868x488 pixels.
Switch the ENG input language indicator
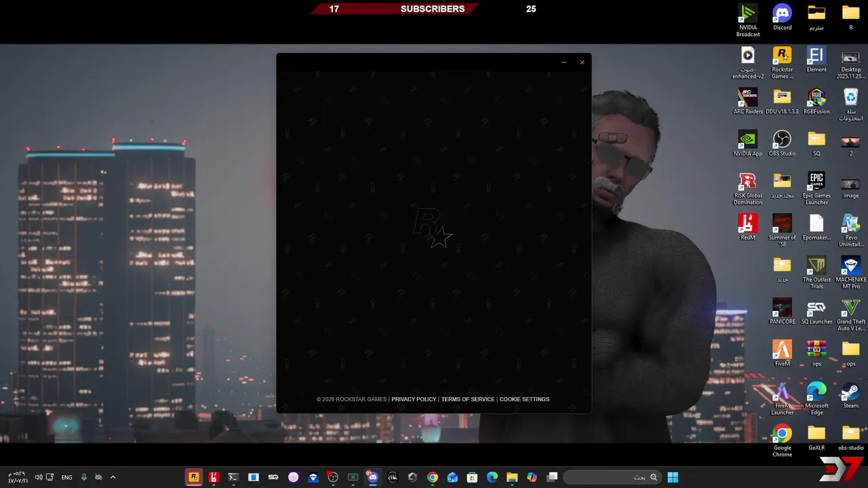pyautogui.click(x=66, y=477)
